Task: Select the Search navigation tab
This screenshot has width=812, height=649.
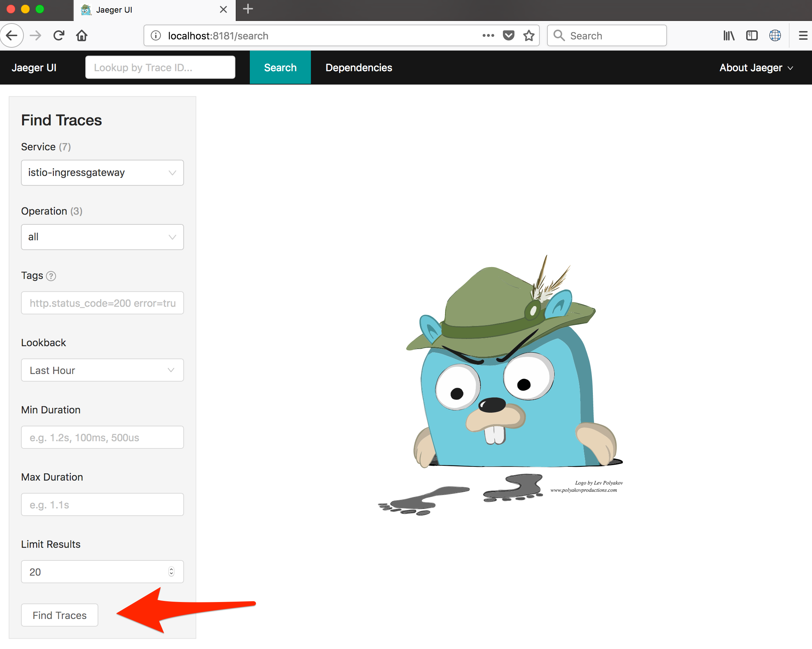Action: (280, 68)
